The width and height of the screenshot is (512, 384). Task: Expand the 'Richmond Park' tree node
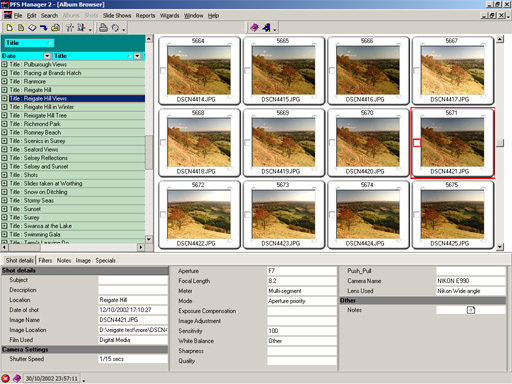point(4,124)
